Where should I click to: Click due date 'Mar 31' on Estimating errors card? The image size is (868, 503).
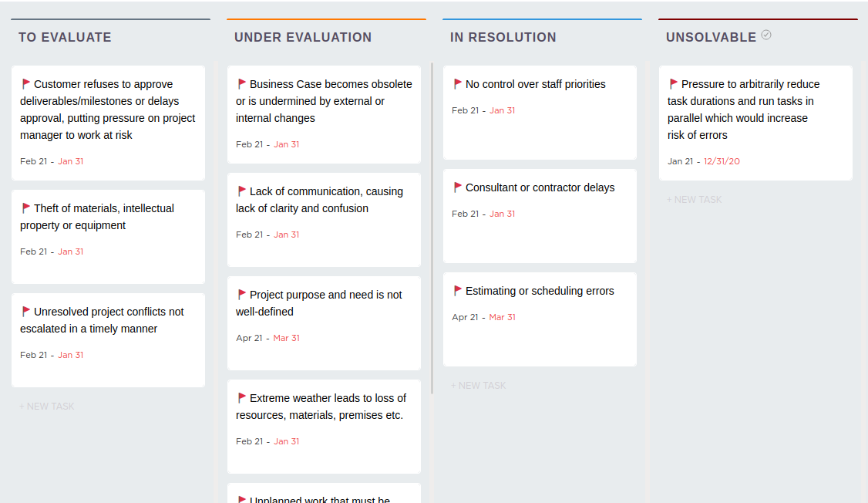(502, 317)
